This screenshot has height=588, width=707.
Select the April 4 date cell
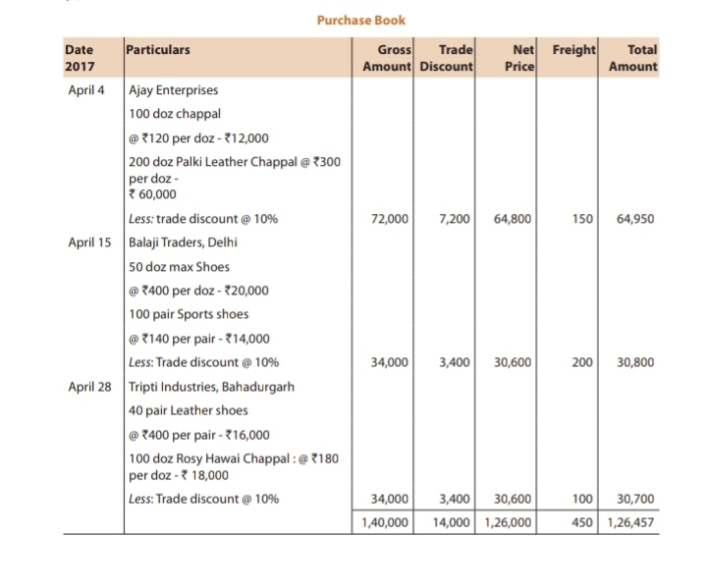85,88
